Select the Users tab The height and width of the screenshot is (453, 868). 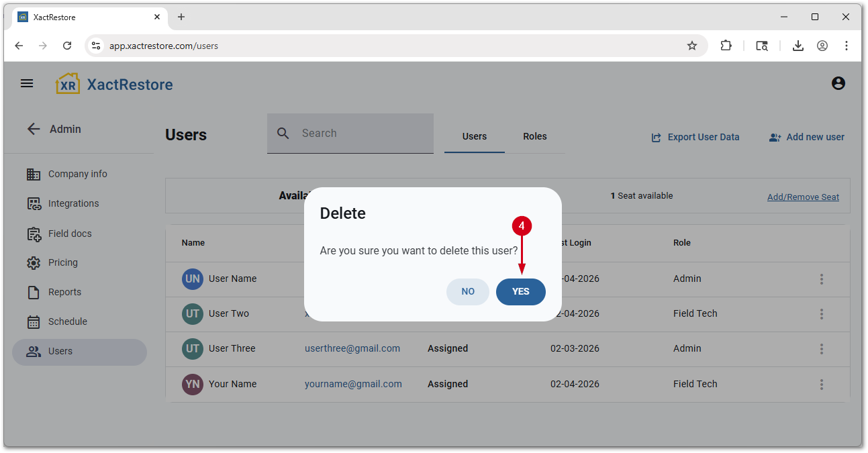[474, 136]
